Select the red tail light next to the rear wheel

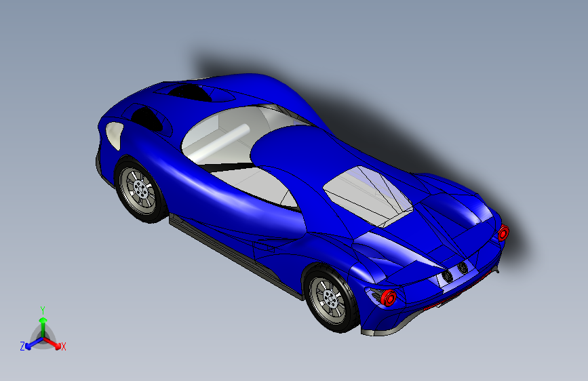coord(388,298)
